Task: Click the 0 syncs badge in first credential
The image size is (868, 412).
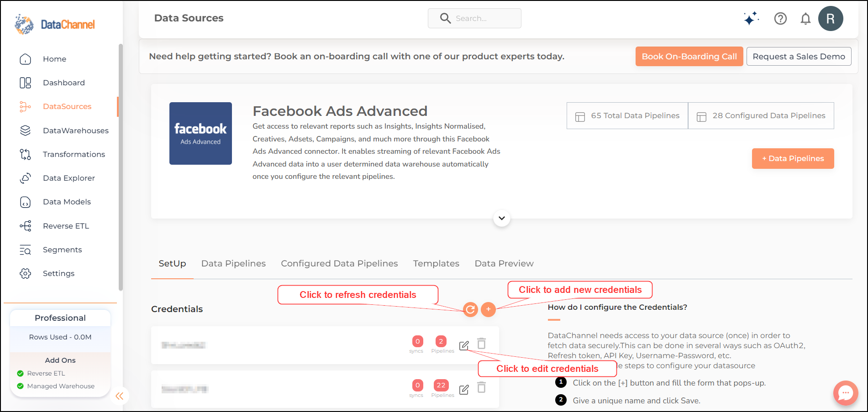Action: (417, 341)
